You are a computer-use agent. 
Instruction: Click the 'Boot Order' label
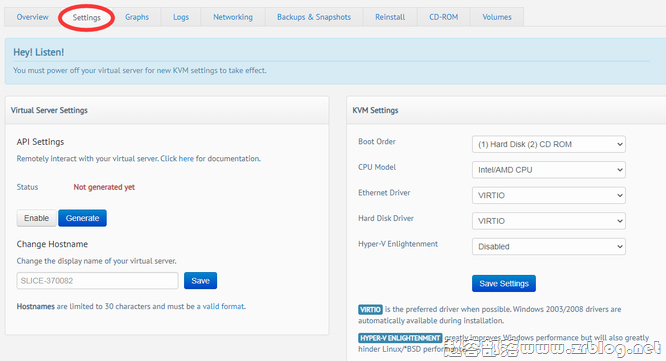pos(377,141)
